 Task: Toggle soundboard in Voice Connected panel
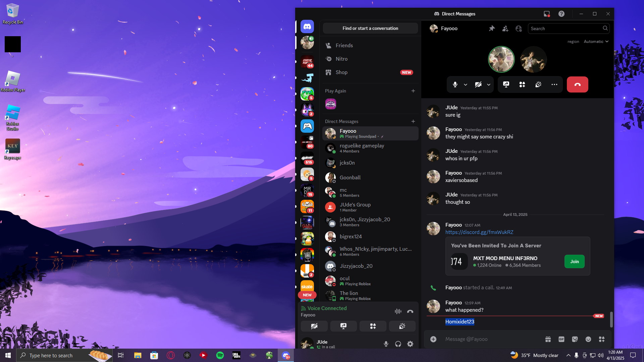[402, 326]
